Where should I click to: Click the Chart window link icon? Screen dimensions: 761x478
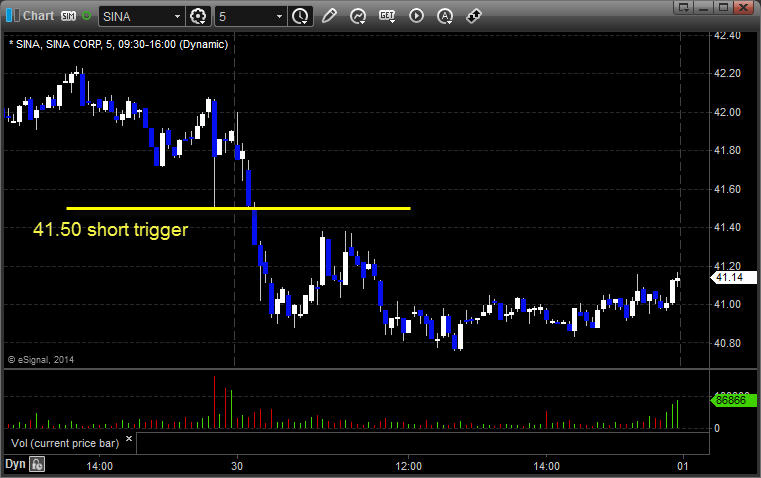pyautogui.click(x=13, y=16)
